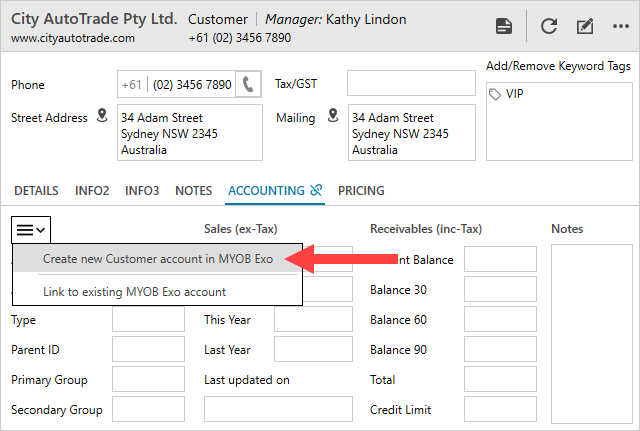Click the edit record pencil icon
Viewport: 640px width, 431px height.
(586, 27)
